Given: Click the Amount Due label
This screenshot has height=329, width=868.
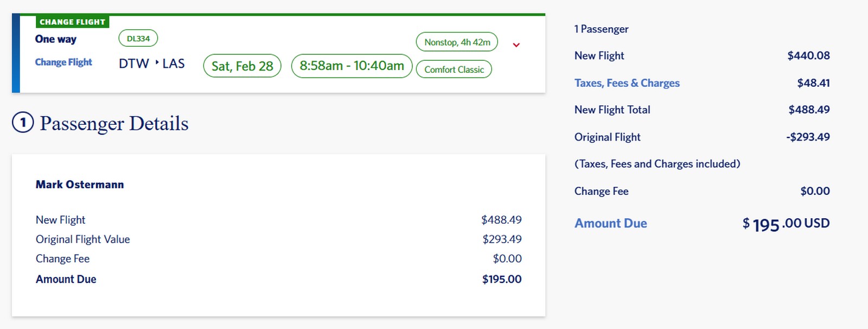Looking at the screenshot, I should (610, 223).
